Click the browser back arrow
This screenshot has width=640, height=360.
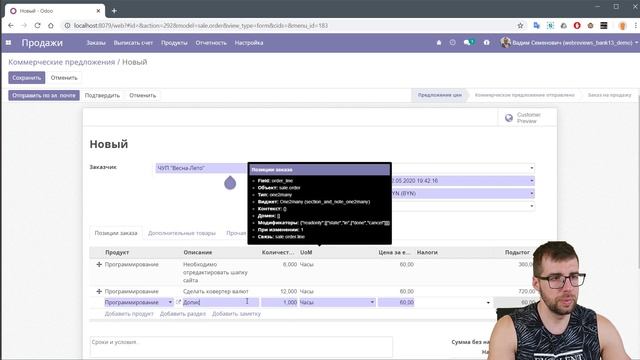tap(11, 25)
